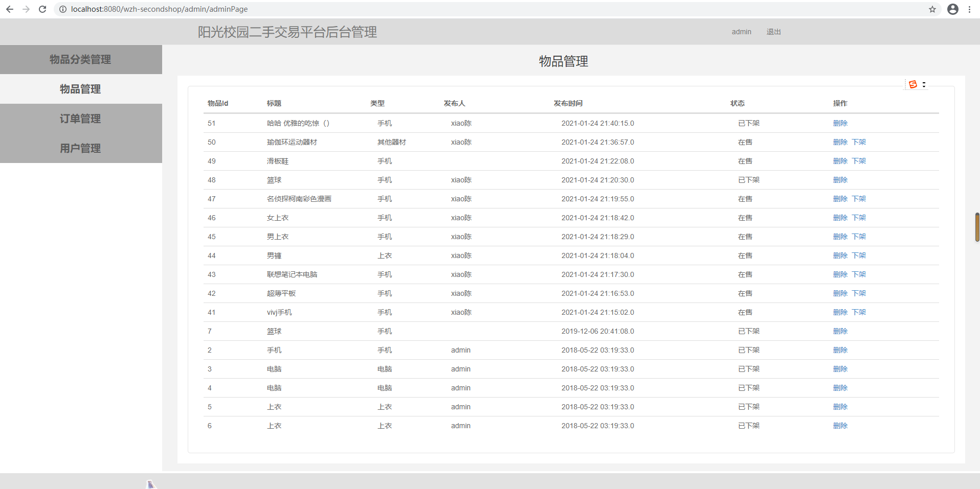Image resolution: width=980 pixels, height=489 pixels.
Task: Click the timestamp 2019-12-06 20:41:08.0
Action: tap(598, 331)
